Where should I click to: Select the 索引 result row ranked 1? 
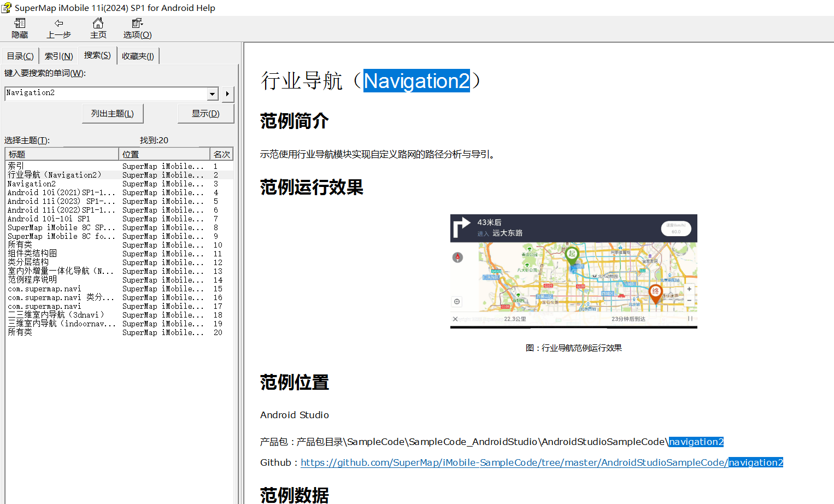119,166
